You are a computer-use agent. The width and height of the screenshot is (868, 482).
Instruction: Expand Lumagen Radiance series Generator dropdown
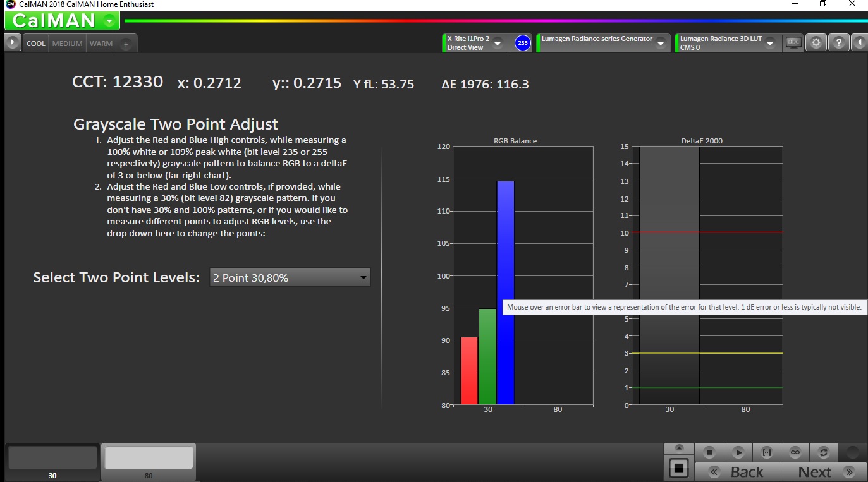point(661,43)
